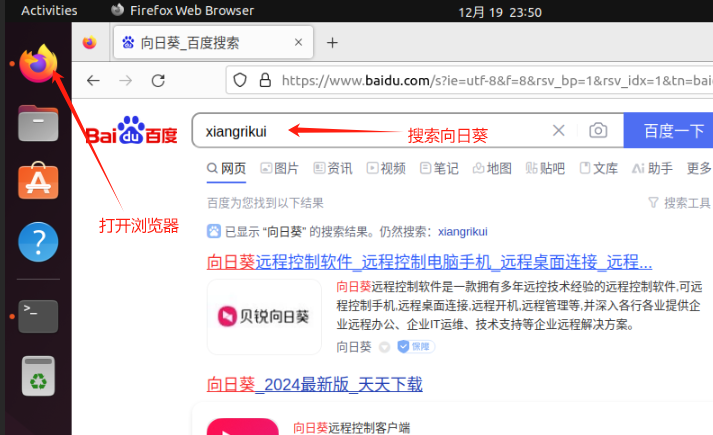
Task: Select the 向日葵_百度搜索 browser tab
Action: pos(213,42)
